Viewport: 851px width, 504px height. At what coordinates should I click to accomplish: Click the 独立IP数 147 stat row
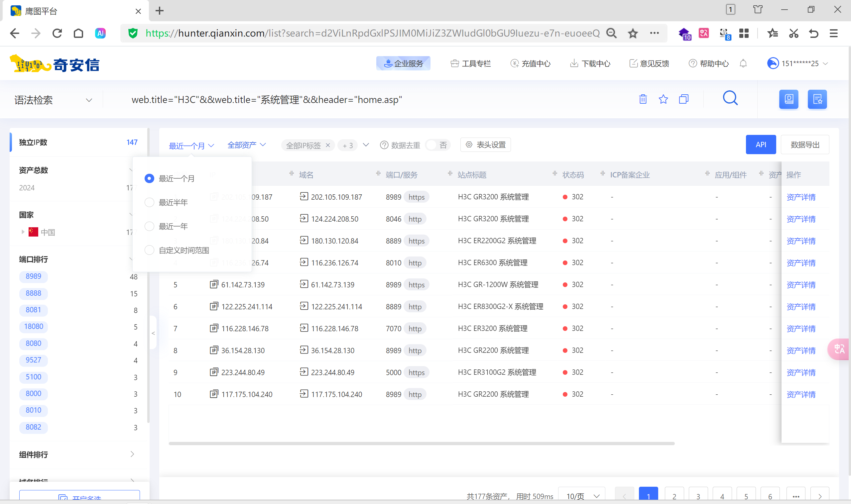[x=78, y=142]
